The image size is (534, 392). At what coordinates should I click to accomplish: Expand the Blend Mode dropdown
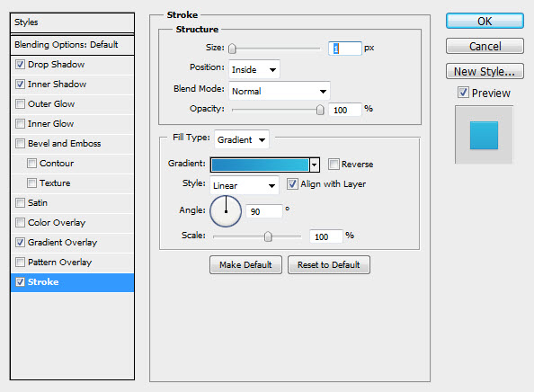pos(280,91)
